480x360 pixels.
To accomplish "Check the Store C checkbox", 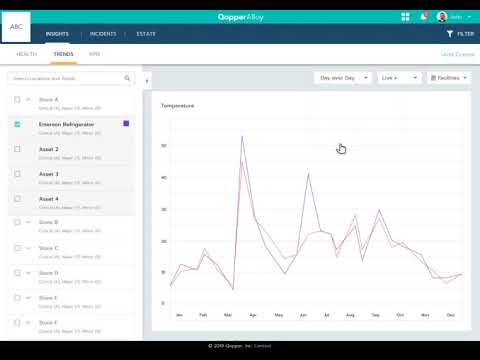I will point(17,248).
